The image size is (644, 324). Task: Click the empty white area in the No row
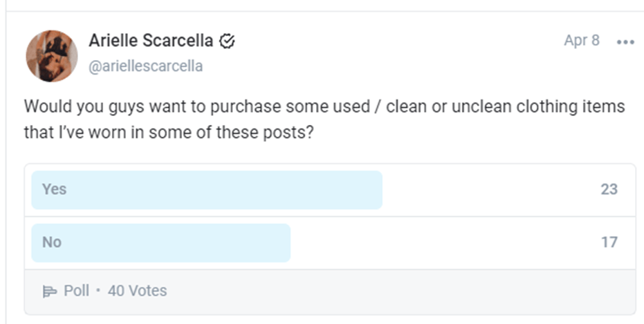coord(443,242)
